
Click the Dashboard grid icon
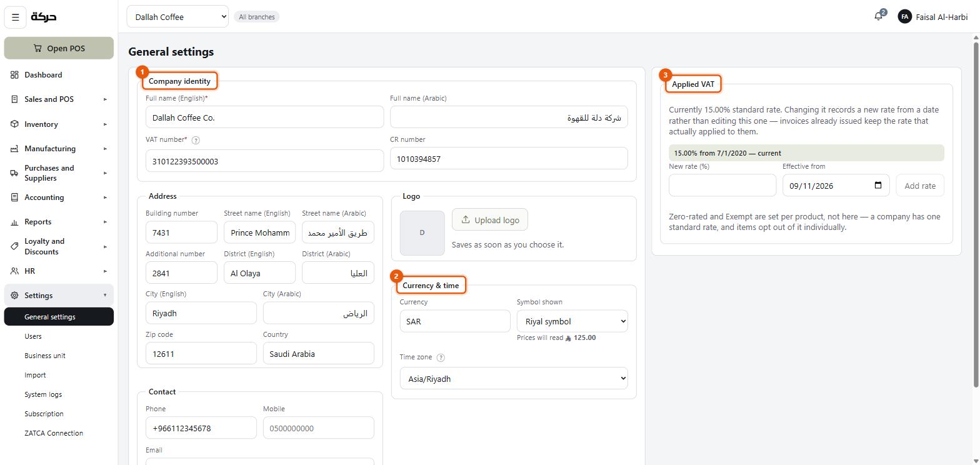pos(14,75)
